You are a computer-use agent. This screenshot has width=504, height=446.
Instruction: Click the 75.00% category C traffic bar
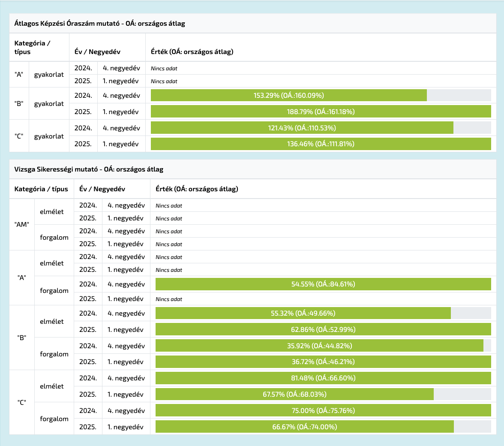click(323, 411)
